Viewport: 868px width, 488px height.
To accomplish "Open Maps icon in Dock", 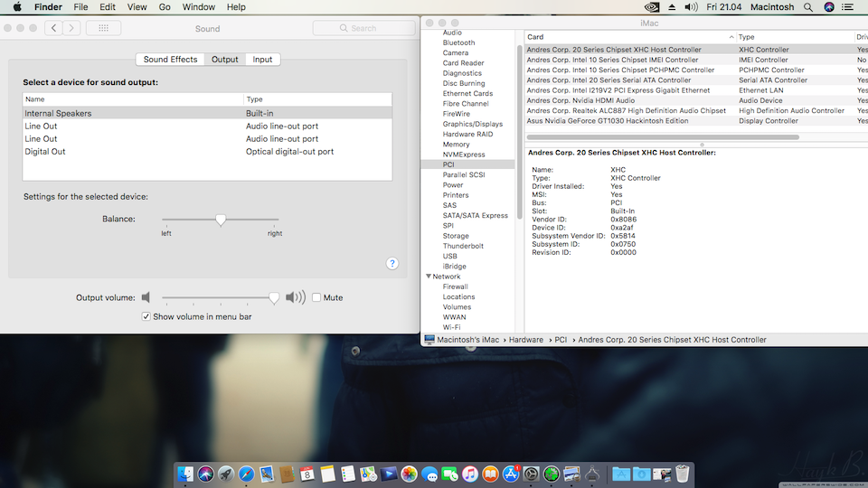I will pyautogui.click(x=368, y=474).
